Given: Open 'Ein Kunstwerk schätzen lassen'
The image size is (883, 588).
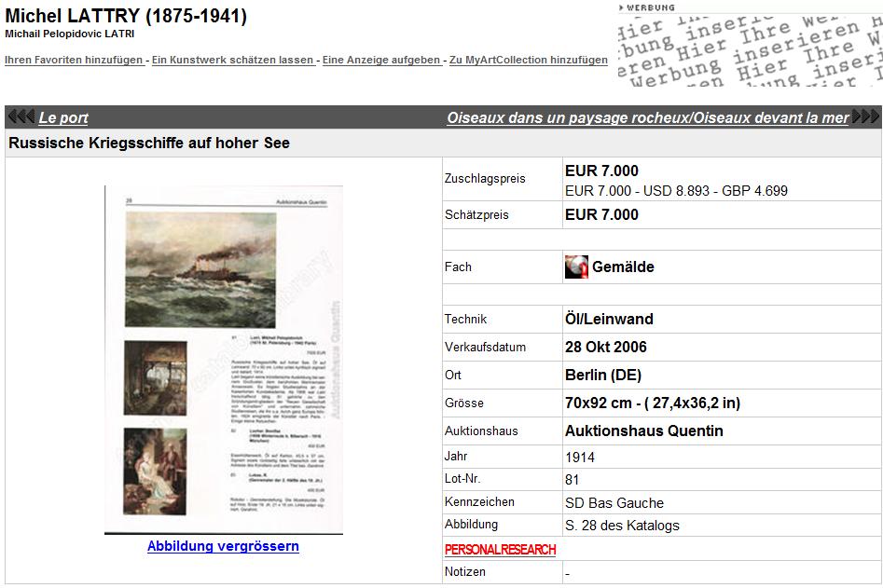Looking at the screenshot, I should tap(232, 60).
